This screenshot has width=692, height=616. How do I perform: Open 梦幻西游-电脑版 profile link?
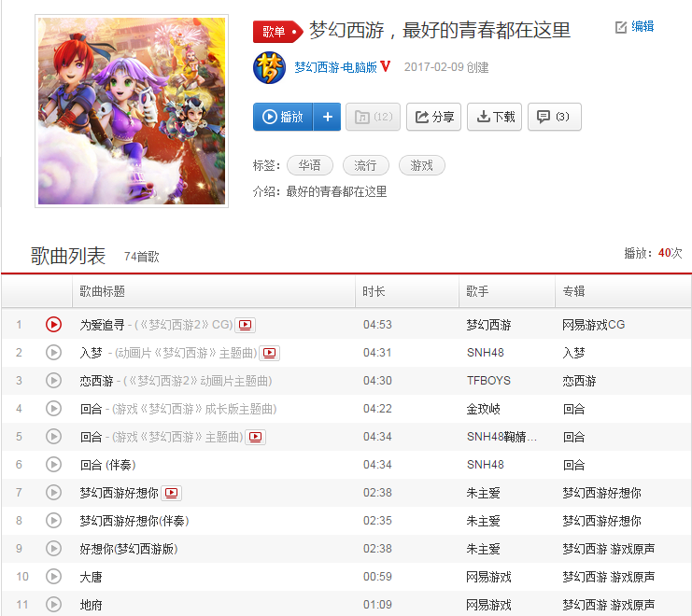coord(335,67)
